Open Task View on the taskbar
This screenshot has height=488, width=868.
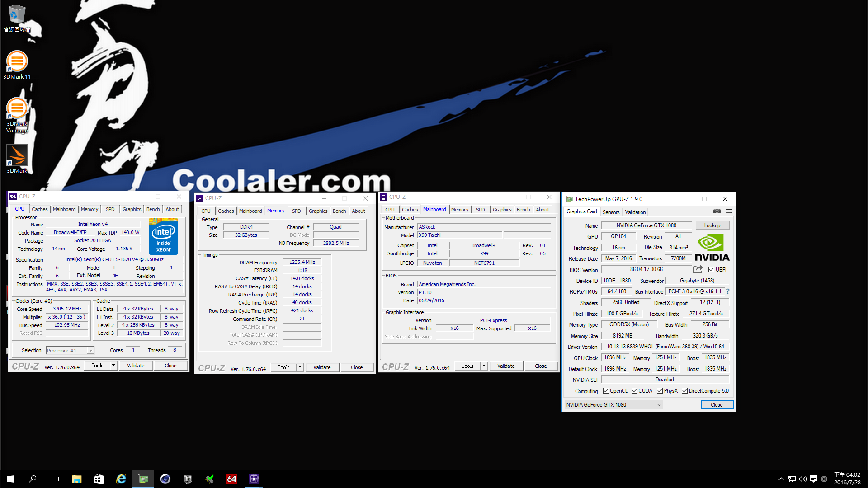(54, 479)
